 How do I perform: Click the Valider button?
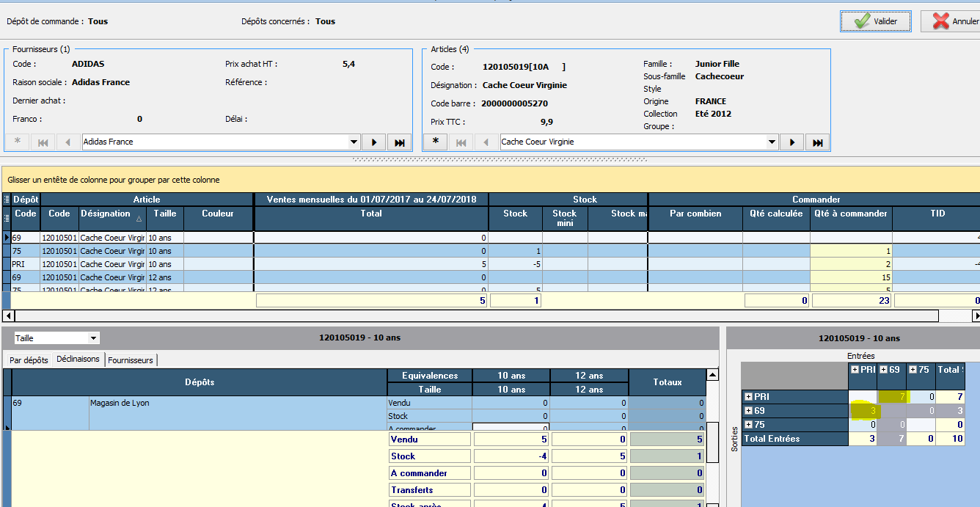tap(875, 21)
